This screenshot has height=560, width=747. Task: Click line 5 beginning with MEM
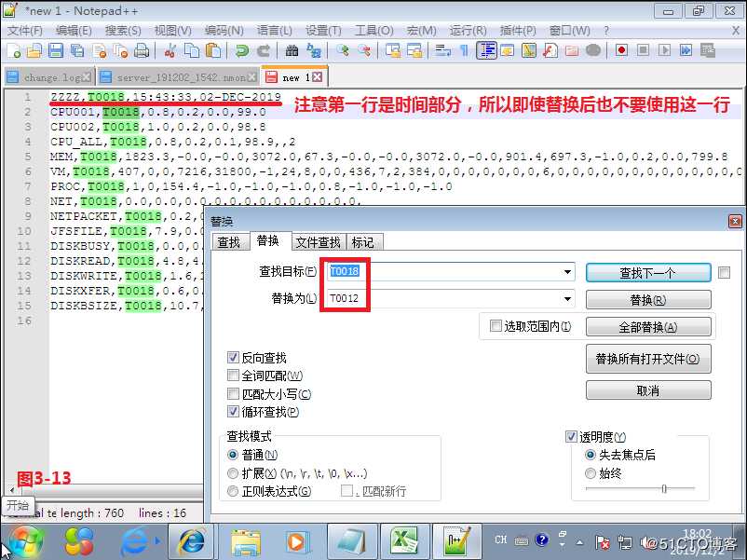[389, 157]
